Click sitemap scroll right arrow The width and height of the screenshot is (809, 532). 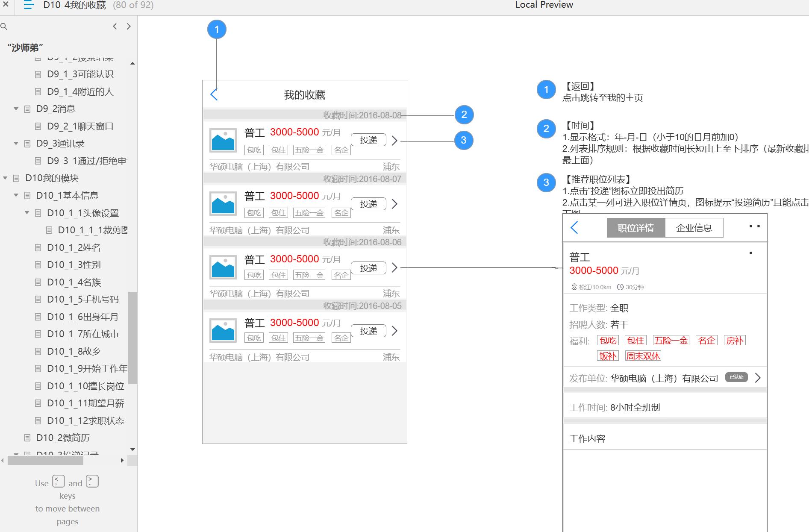(x=122, y=460)
